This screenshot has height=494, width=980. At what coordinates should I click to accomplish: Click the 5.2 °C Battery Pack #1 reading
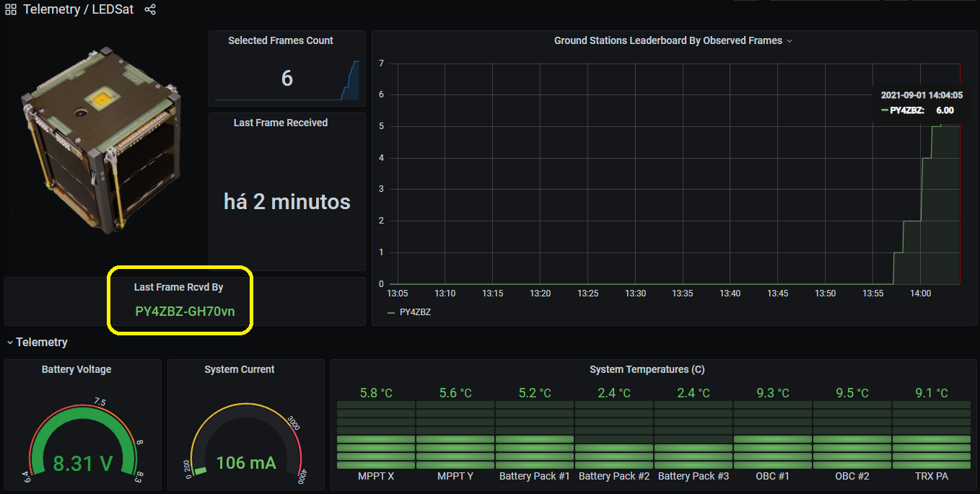tap(535, 393)
